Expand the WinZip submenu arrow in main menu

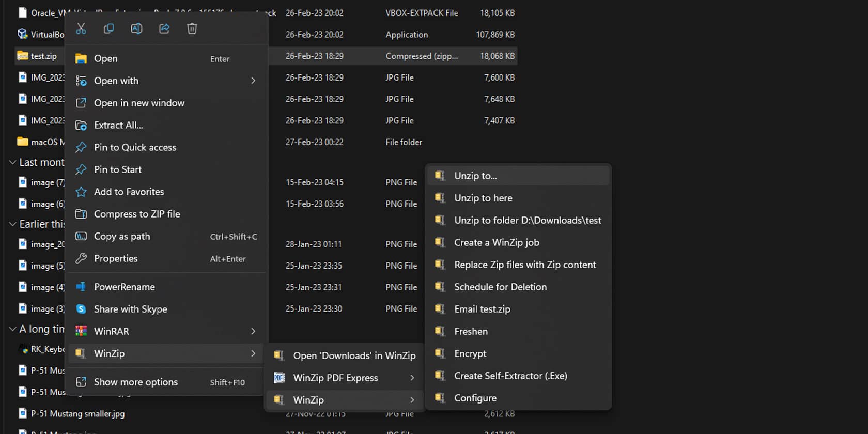(x=253, y=353)
